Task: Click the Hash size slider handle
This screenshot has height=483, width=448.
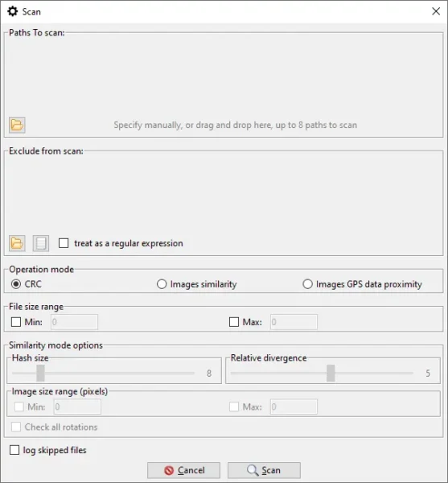Action: pos(40,373)
